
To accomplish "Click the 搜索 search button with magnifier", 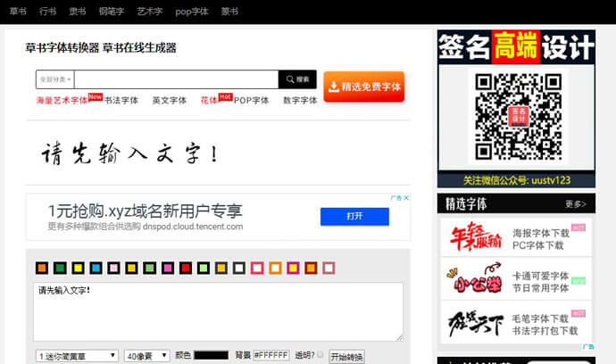I will point(297,79).
